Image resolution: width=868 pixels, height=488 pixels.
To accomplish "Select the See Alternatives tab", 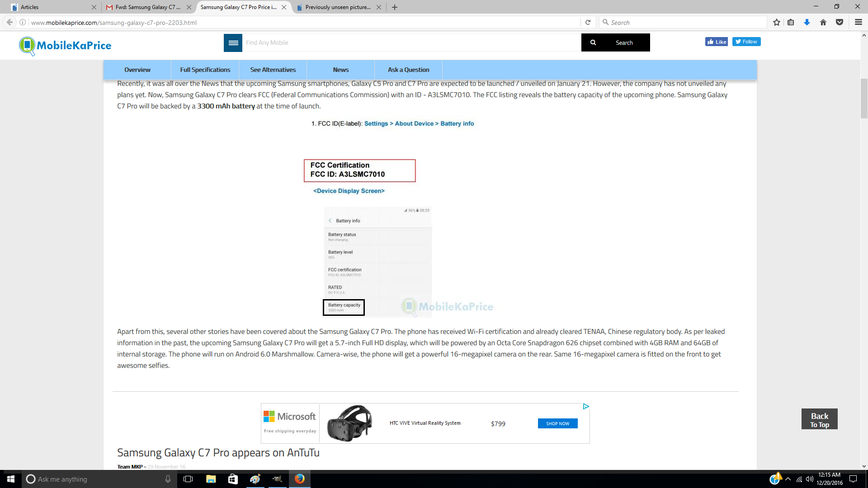I will (273, 70).
